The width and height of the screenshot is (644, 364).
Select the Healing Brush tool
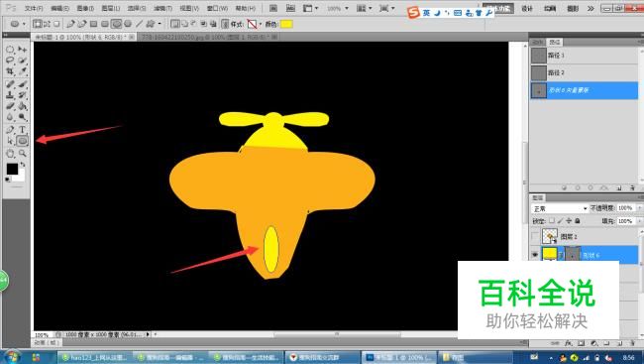click(10, 84)
